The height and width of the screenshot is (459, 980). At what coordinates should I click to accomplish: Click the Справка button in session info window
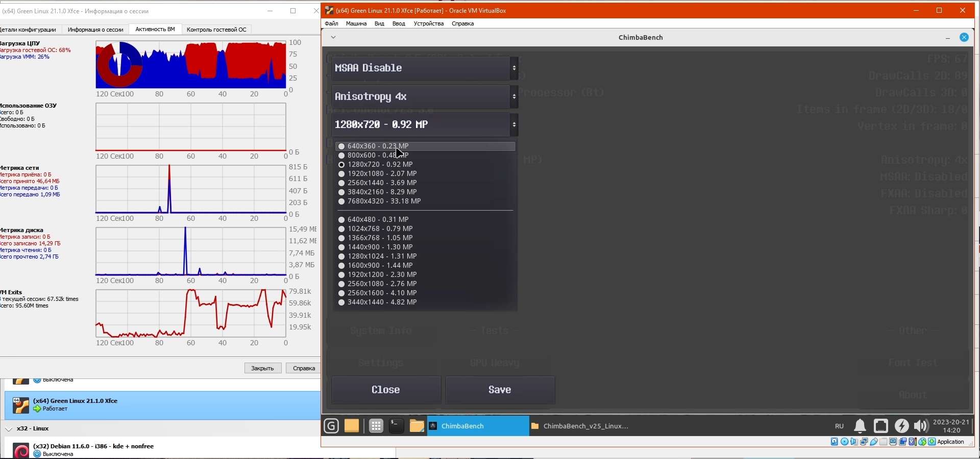304,368
